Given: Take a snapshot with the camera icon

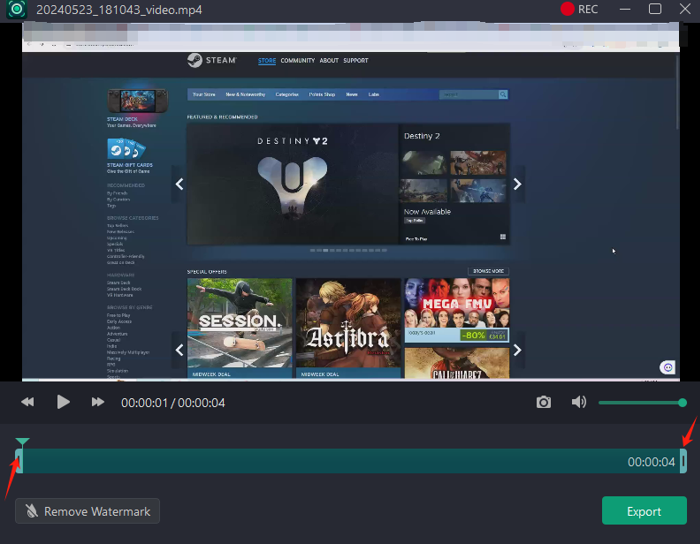Looking at the screenshot, I should point(543,402).
